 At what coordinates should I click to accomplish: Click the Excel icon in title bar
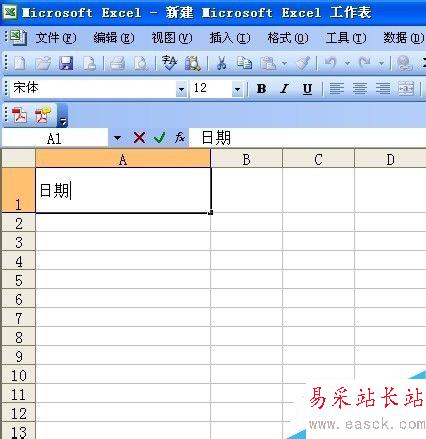click(10, 13)
